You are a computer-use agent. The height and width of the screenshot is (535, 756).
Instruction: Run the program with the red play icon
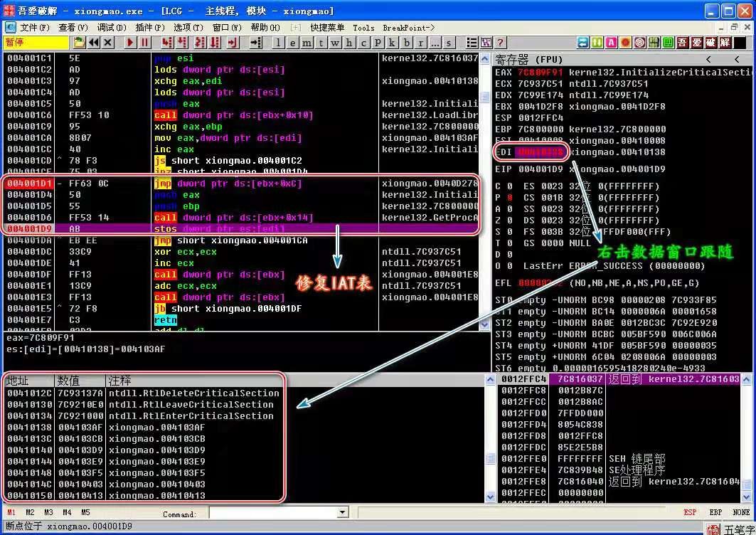[x=129, y=43]
